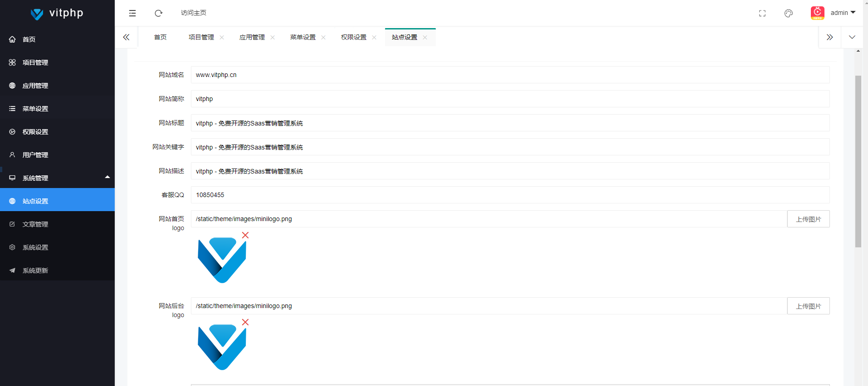Image resolution: width=868 pixels, height=386 pixels.
Task: Focus the 网站描述 input field
Action: pos(510,171)
